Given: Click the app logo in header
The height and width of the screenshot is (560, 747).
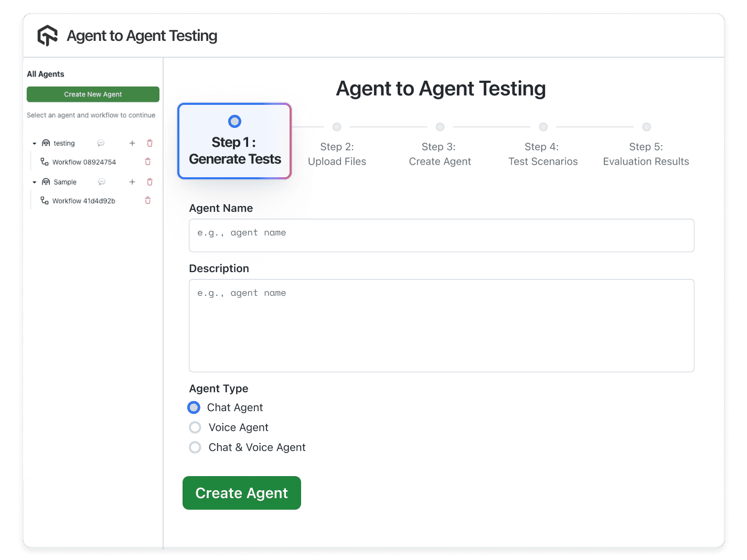Looking at the screenshot, I should click(47, 36).
